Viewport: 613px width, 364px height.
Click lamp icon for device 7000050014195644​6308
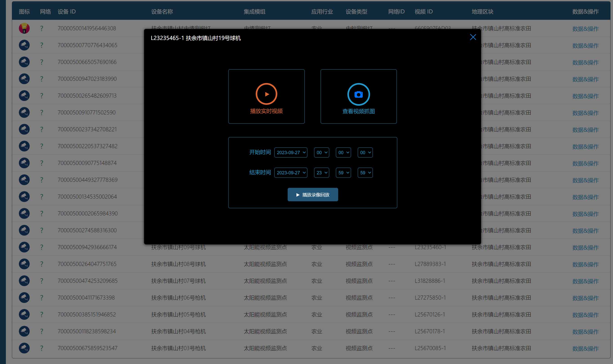24,28
